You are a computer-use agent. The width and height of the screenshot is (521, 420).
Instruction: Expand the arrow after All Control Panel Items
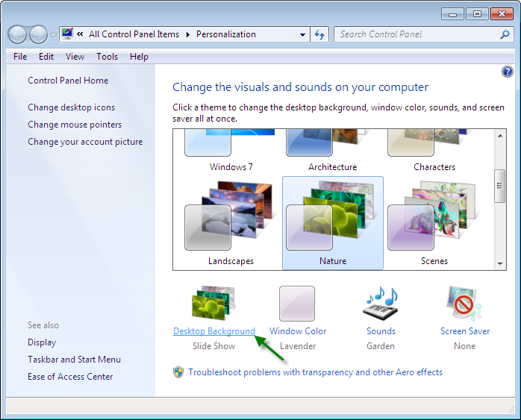click(x=188, y=34)
